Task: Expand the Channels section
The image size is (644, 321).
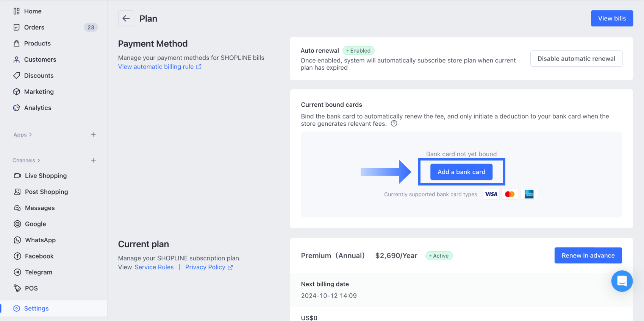Action: [27, 160]
